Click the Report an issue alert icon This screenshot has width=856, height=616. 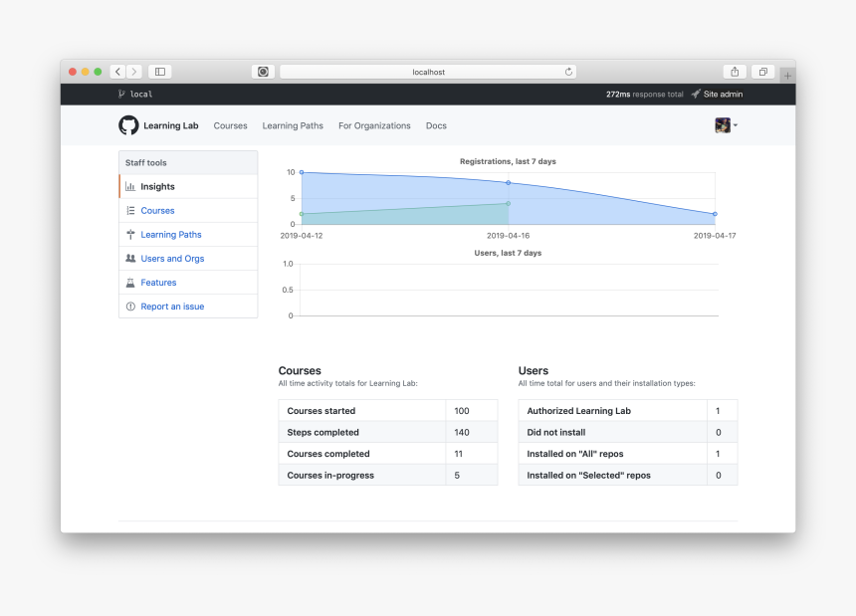tap(130, 307)
